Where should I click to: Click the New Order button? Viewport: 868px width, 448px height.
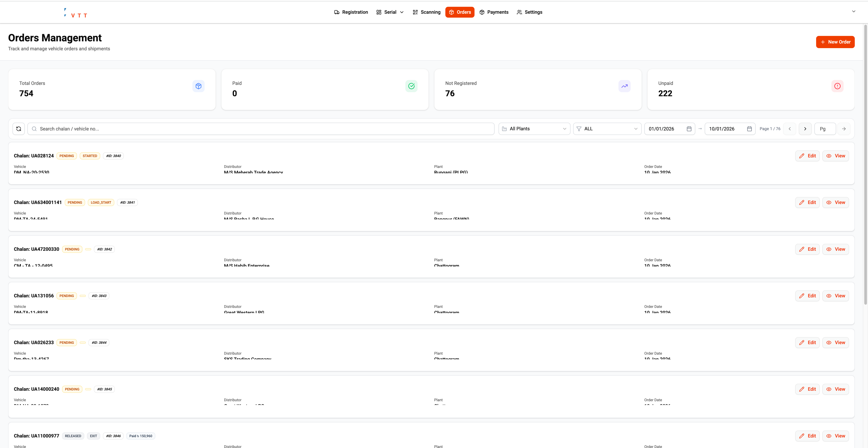coord(835,42)
